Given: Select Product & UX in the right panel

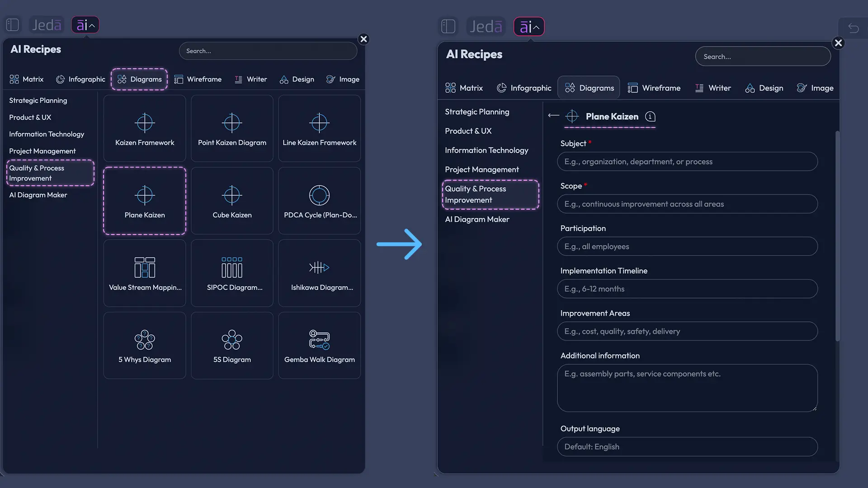Looking at the screenshot, I should click(x=468, y=131).
